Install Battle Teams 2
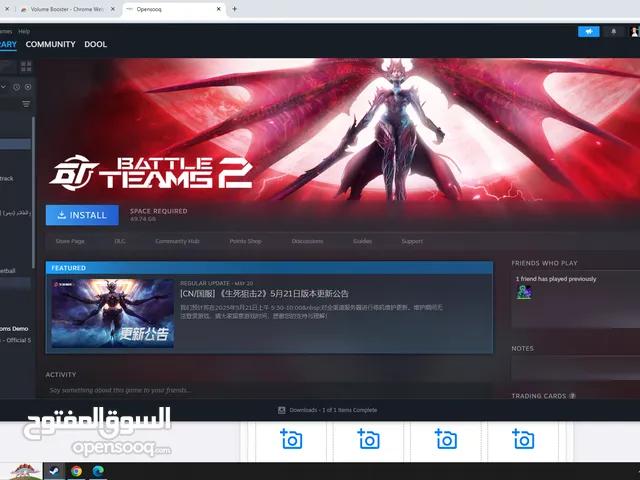Screen dimensions: 640x480 82,215
